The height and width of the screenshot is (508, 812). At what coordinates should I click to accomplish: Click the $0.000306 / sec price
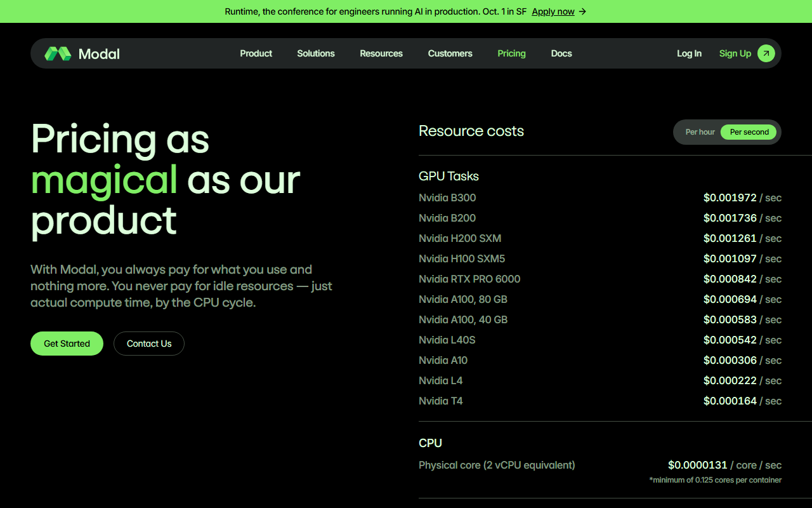click(742, 360)
